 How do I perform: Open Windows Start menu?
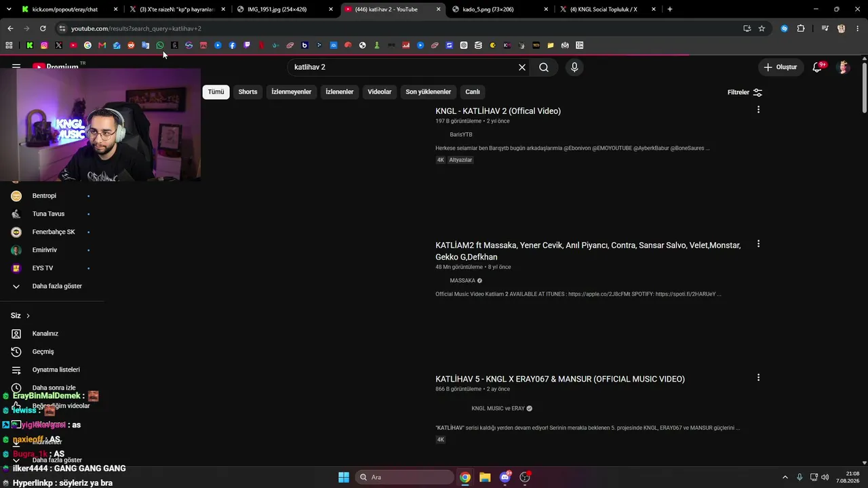344,477
